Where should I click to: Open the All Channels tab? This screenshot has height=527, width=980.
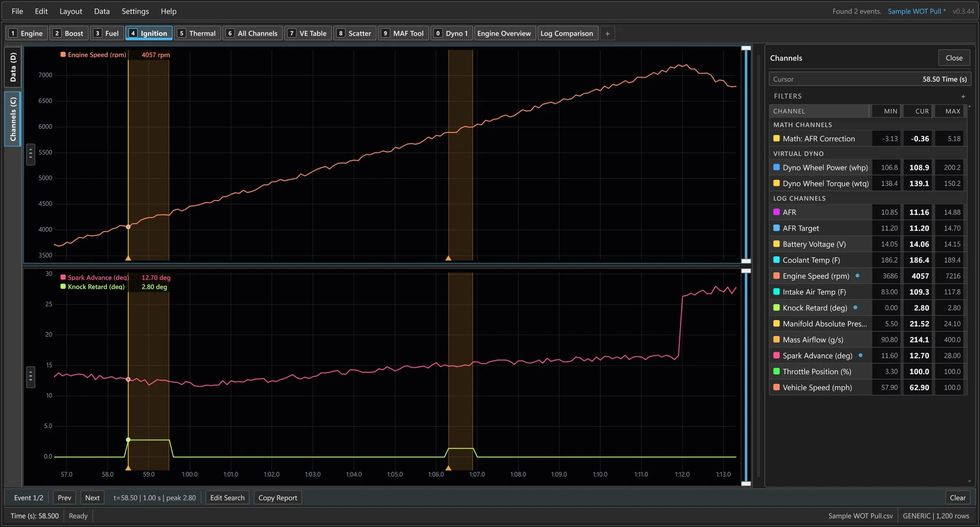click(253, 33)
